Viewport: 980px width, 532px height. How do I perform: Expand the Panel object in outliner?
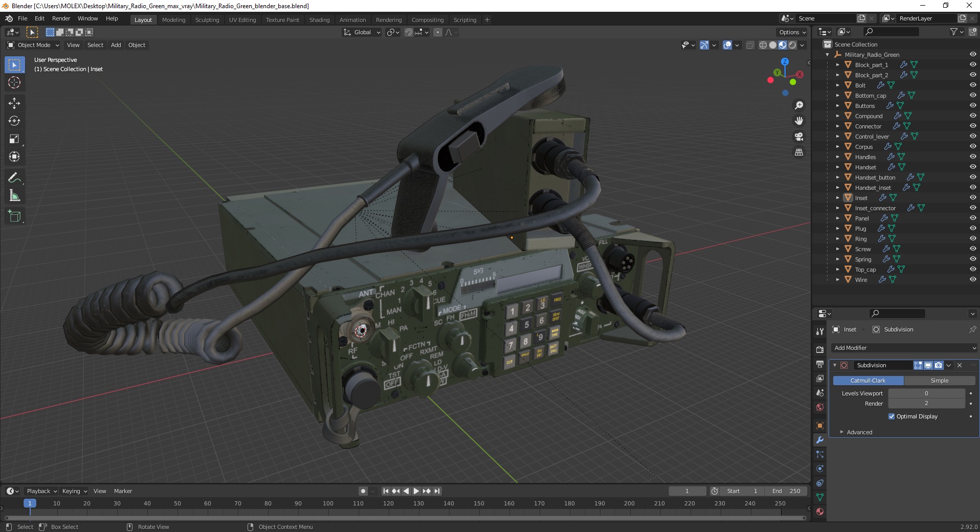point(837,218)
